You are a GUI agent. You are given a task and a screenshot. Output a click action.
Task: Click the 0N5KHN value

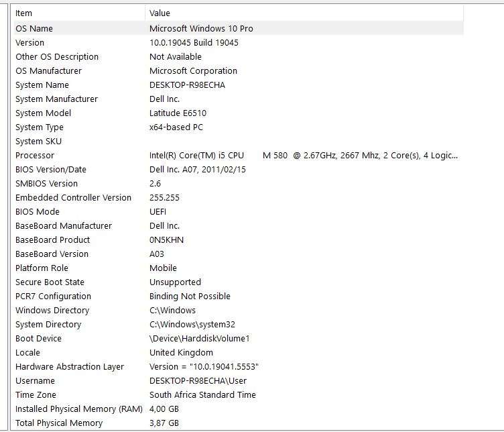tap(166, 240)
